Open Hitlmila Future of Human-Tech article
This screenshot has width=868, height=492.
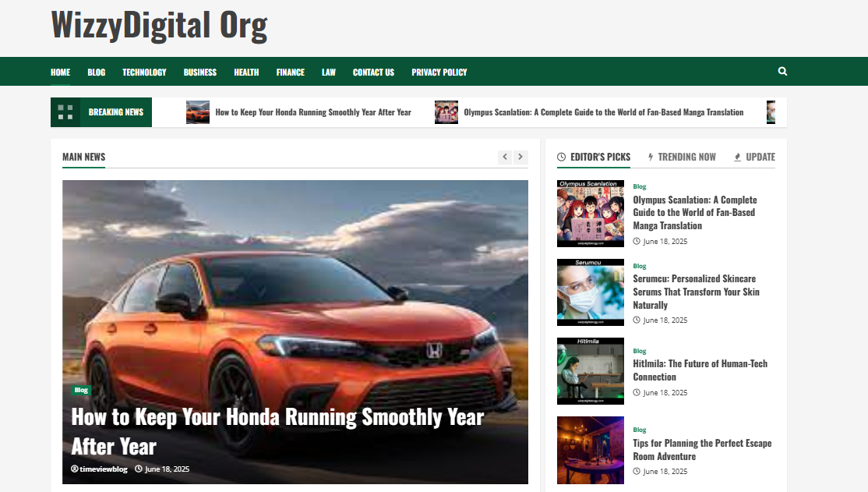700,370
